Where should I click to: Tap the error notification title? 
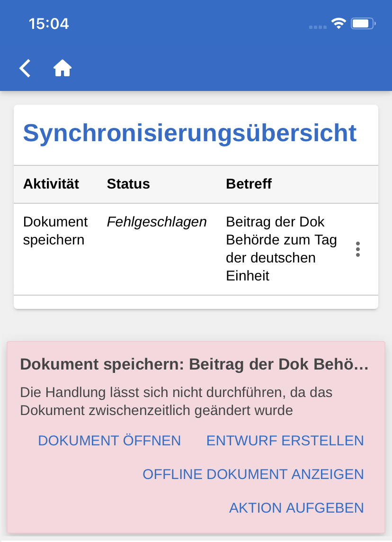[194, 364]
